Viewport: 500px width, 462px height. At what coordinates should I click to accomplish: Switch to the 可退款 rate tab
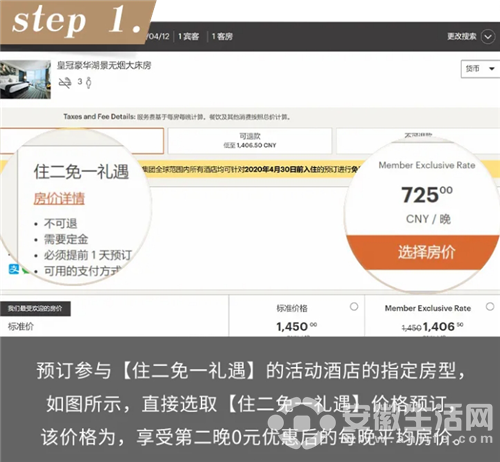coord(250,141)
